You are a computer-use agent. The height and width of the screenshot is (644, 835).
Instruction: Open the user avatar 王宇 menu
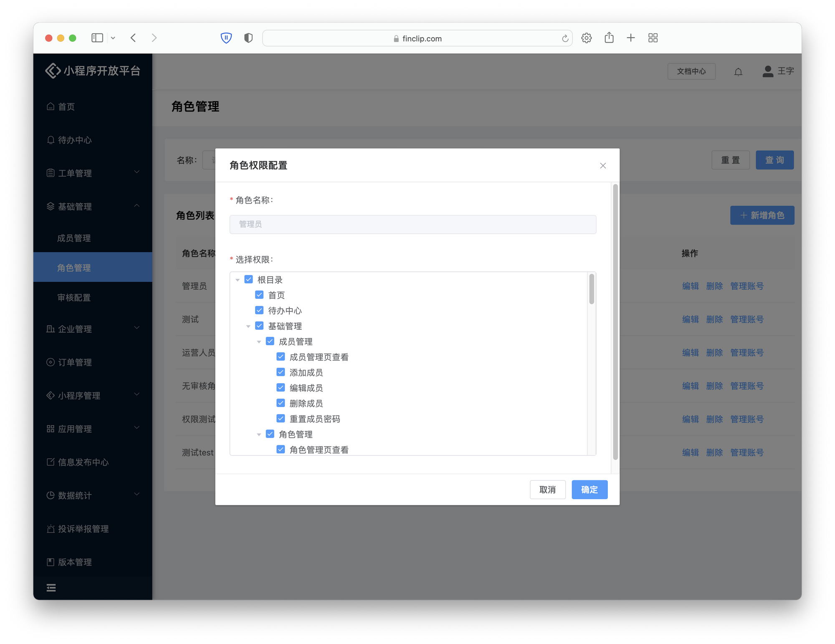(778, 71)
